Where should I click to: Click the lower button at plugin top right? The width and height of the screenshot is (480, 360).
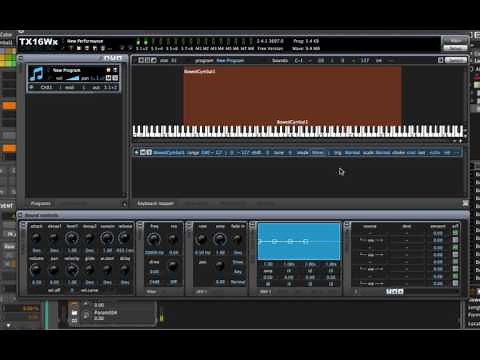[455, 48]
